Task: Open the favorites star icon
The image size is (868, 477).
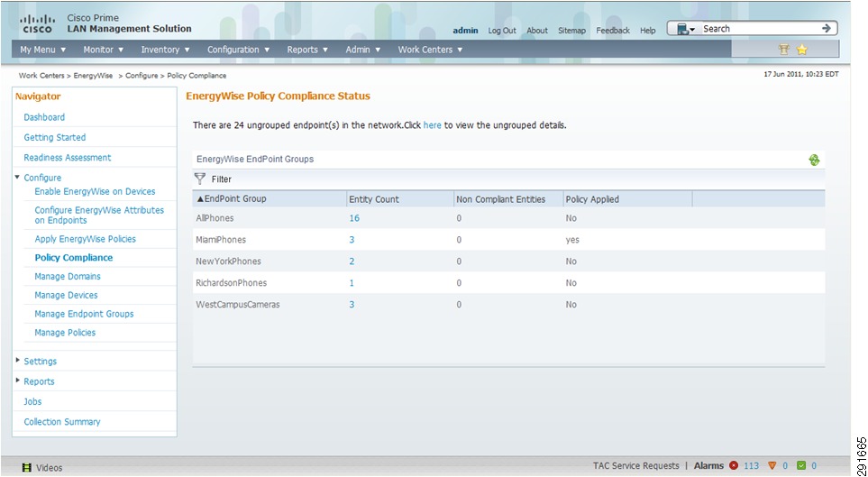Action: pos(802,50)
